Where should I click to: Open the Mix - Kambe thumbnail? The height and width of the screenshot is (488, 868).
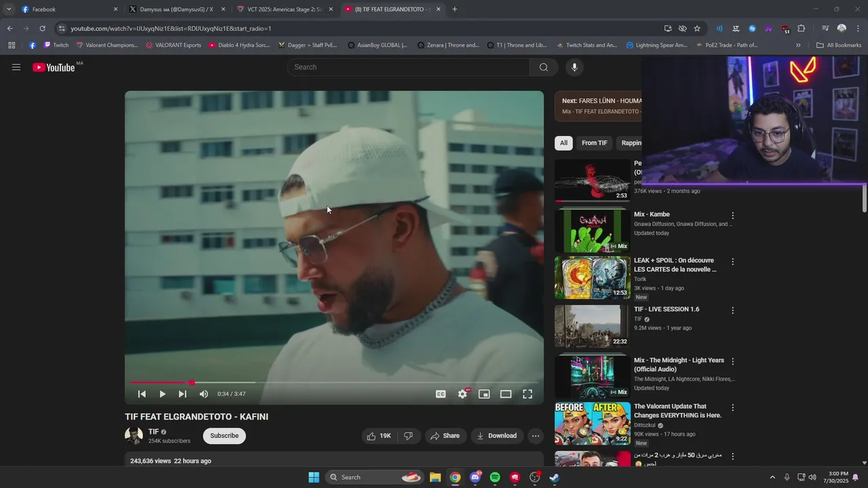(593, 230)
